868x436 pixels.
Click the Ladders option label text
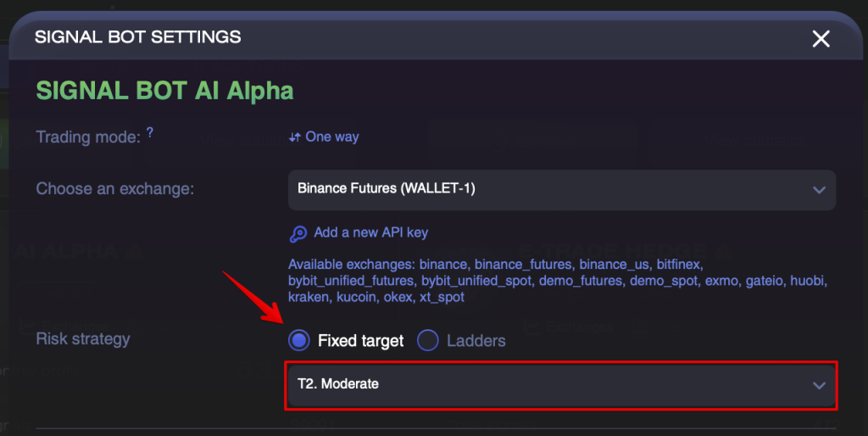(x=476, y=341)
